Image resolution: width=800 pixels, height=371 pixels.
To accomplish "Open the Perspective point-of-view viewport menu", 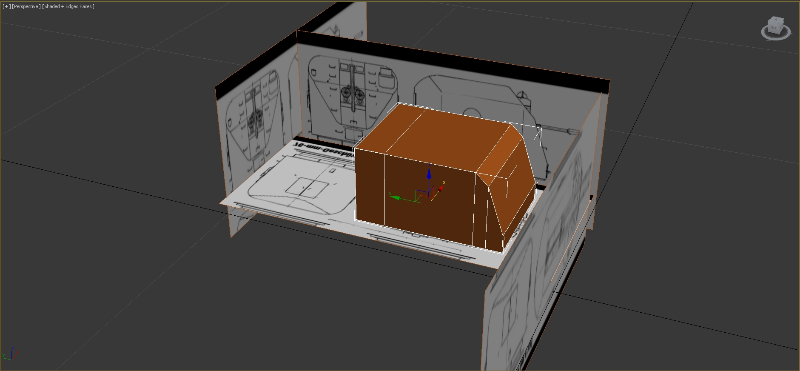I will pos(25,6).
